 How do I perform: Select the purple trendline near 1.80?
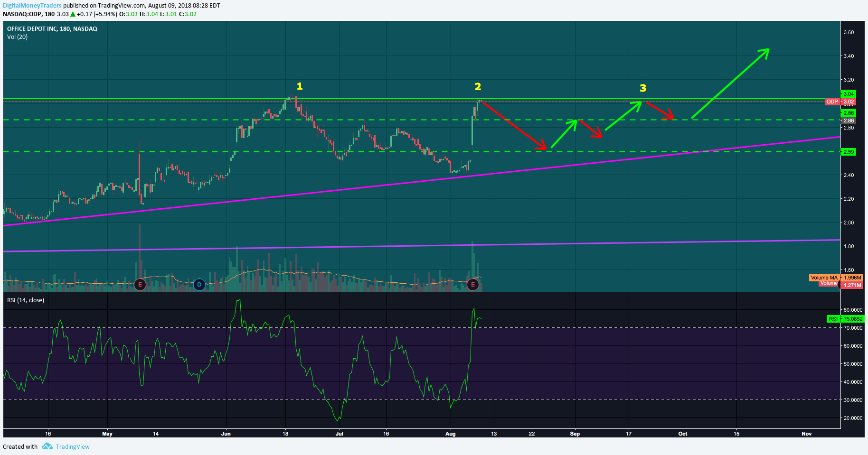[422, 246]
